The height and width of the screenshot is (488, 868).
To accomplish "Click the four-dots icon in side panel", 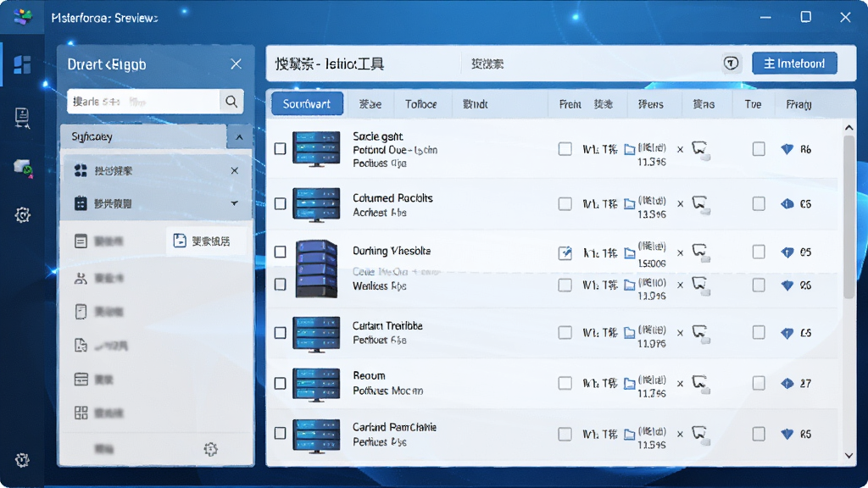I will pos(81,170).
